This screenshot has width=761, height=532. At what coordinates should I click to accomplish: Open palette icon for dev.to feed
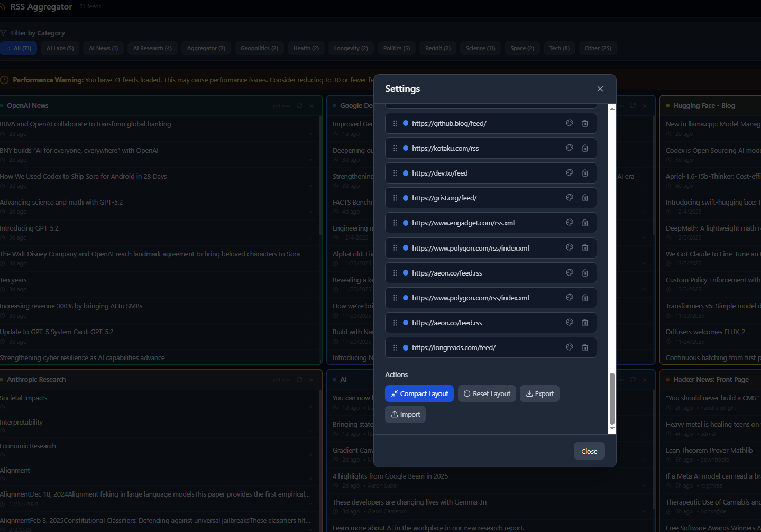click(x=570, y=173)
